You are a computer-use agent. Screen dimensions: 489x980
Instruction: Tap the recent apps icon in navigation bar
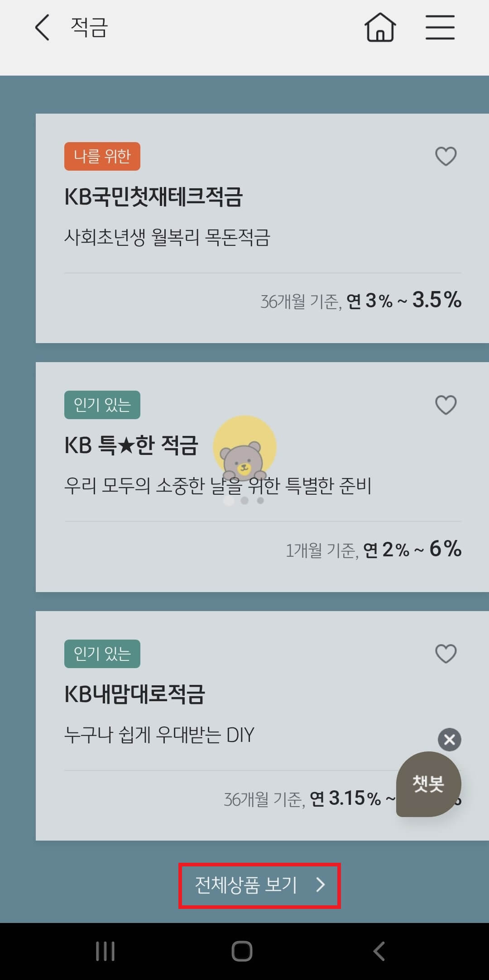coord(105,951)
